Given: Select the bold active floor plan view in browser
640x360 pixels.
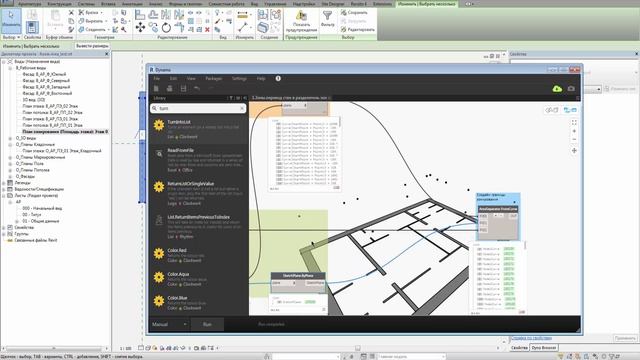Looking at the screenshot, I should pyautogui.click(x=65, y=132).
